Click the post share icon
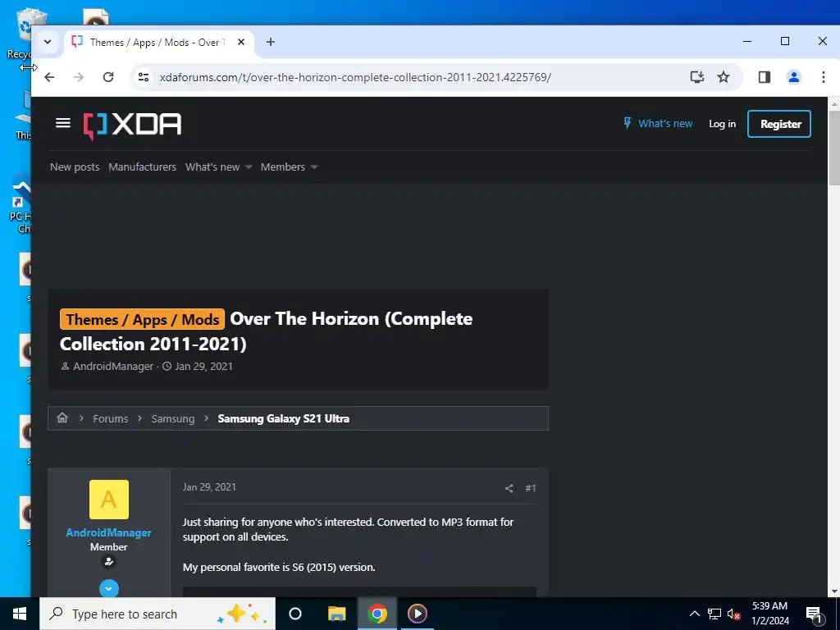This screenshot has height=630, width=840. (509, 488)
